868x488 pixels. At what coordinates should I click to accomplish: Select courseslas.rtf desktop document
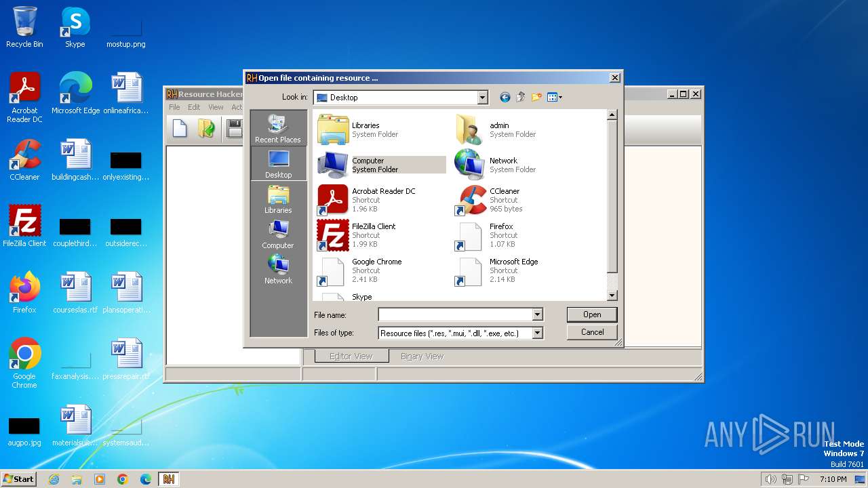(75, 293)
